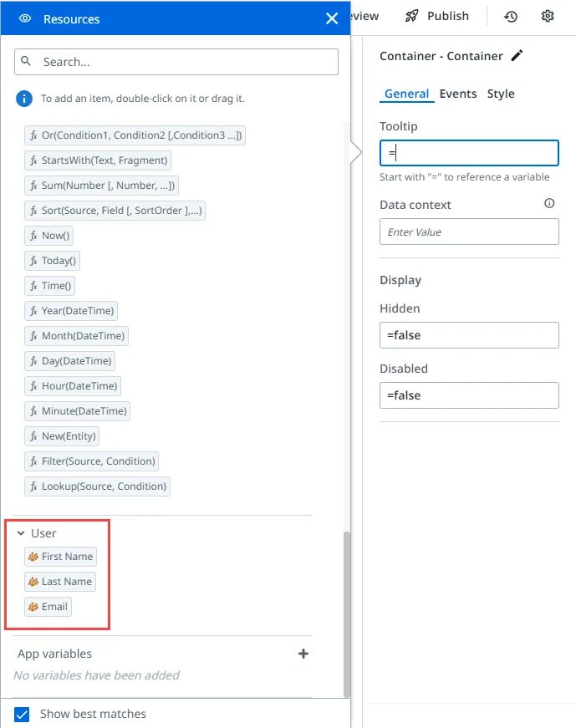
Task: Choose the Lookup(Source, Condition) function
Action: pyautogui.click(x=98, y=486)
